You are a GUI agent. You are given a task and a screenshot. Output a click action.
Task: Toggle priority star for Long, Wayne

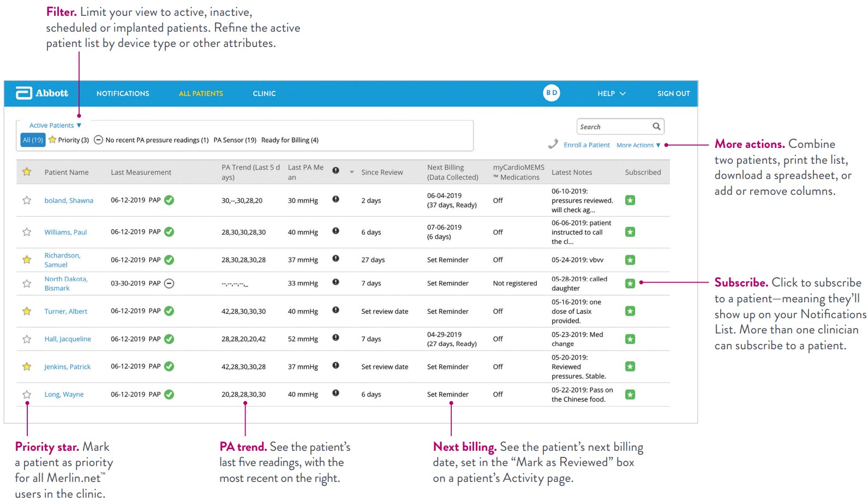pos(27,395)
